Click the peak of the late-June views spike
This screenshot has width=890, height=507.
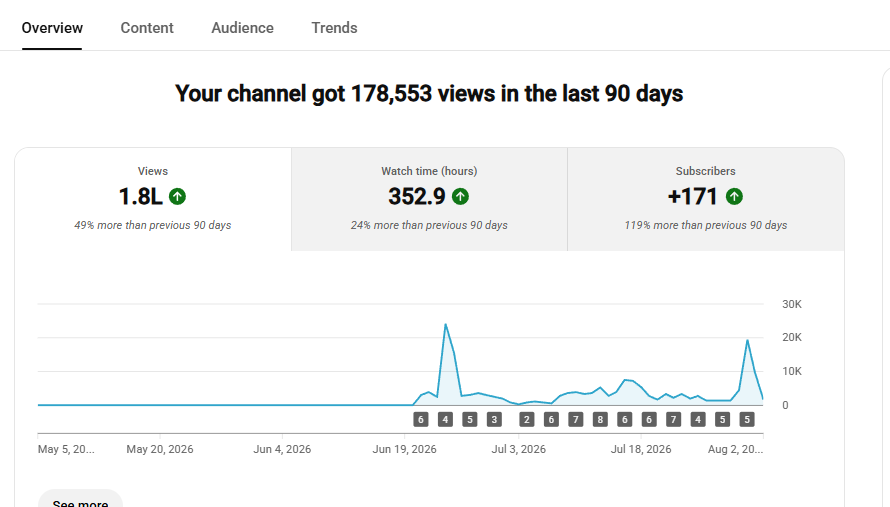(446, 324)
